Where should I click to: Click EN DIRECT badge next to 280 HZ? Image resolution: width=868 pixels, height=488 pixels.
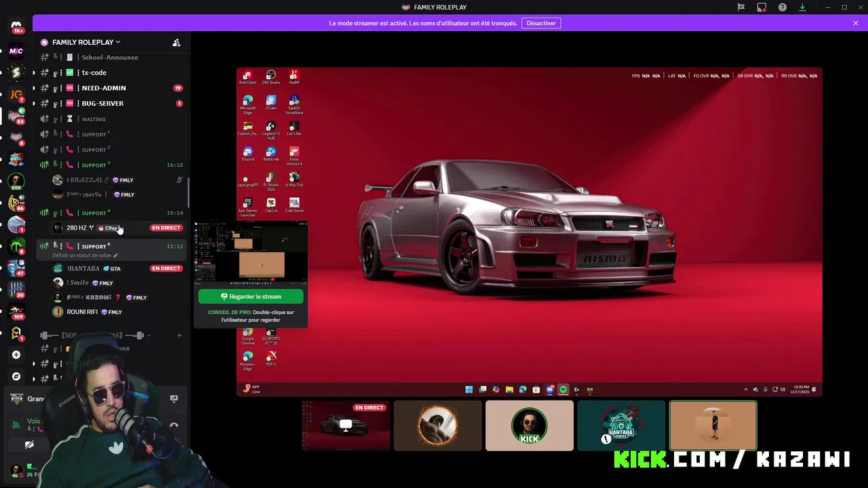click(x=166, y=228)
